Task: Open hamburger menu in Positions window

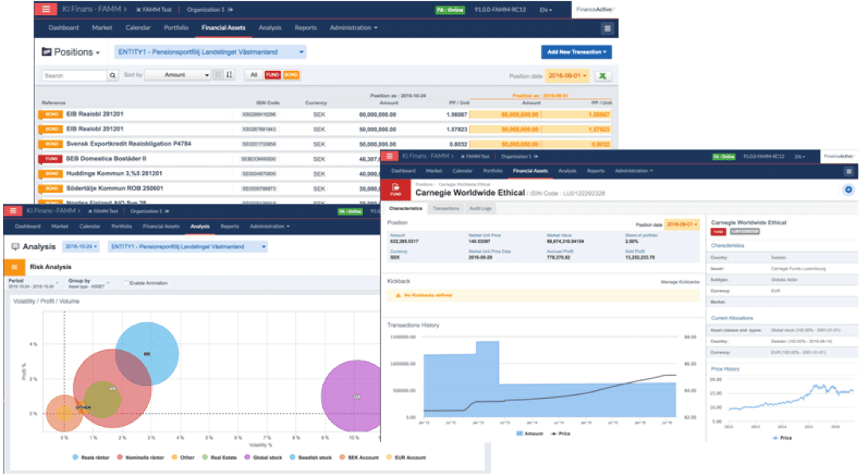Action: pyautogui.click(x=46, y=9)
